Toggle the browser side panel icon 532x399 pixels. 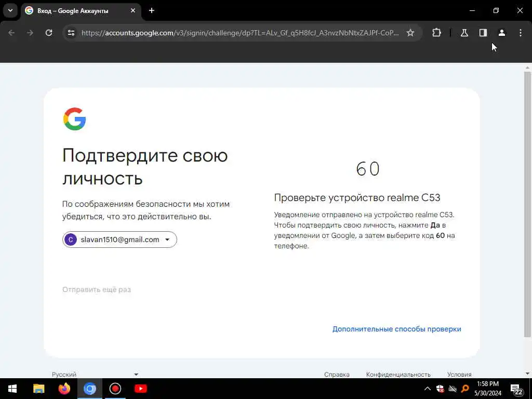point(483,33)
